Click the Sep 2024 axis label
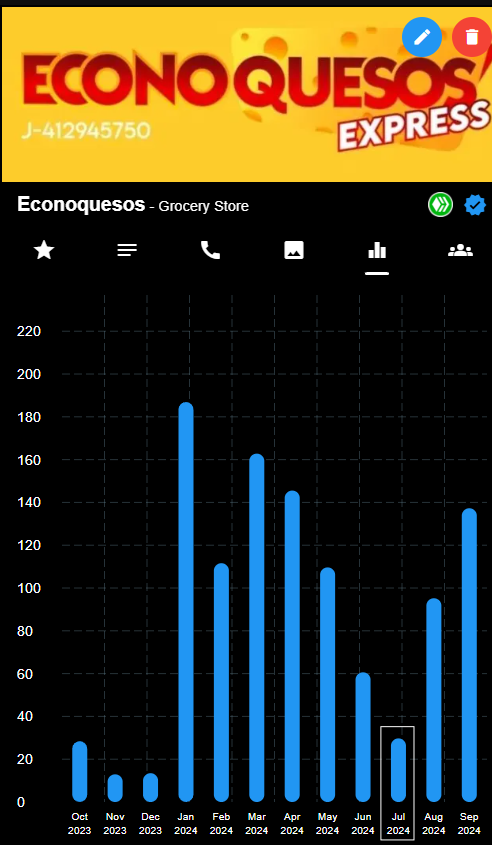The image size is (492, 845). click(469, 823)
